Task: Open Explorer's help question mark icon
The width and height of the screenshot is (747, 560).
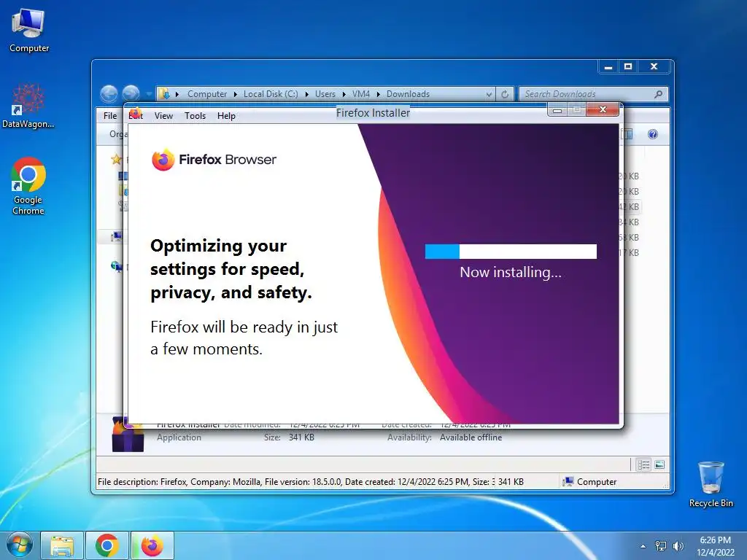Action: click(653, 134)
